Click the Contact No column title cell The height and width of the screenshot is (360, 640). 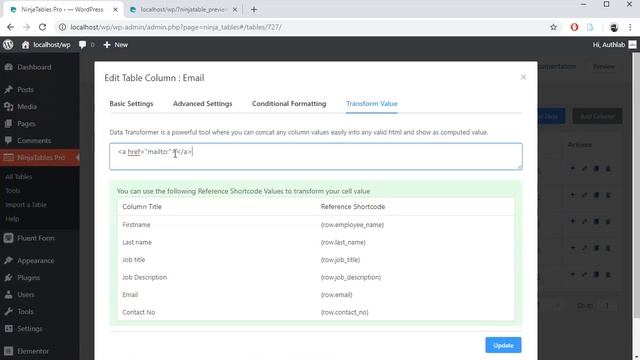click(x=138, y=312)
